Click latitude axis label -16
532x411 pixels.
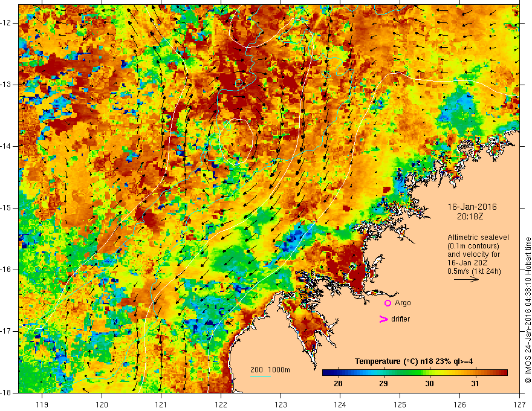point(6,270)
